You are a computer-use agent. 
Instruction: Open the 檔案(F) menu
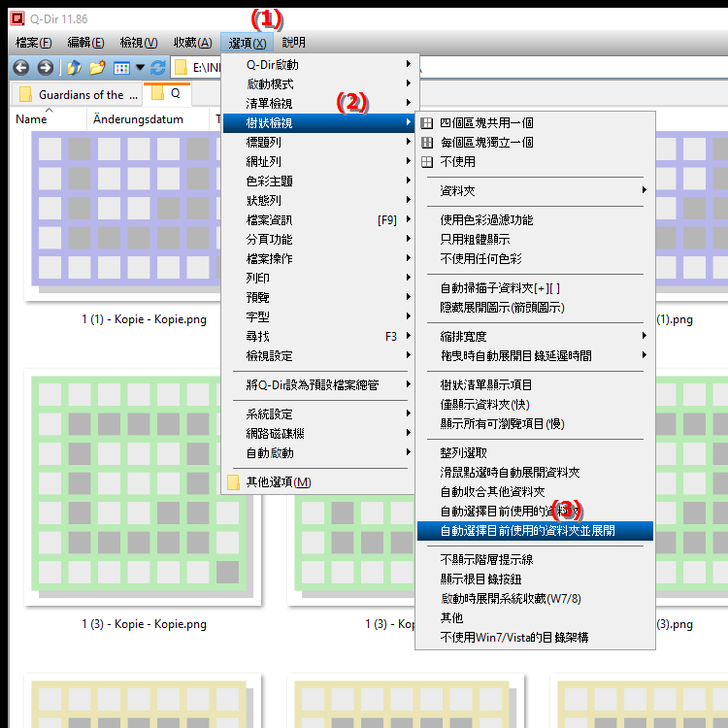click(33, 43)
